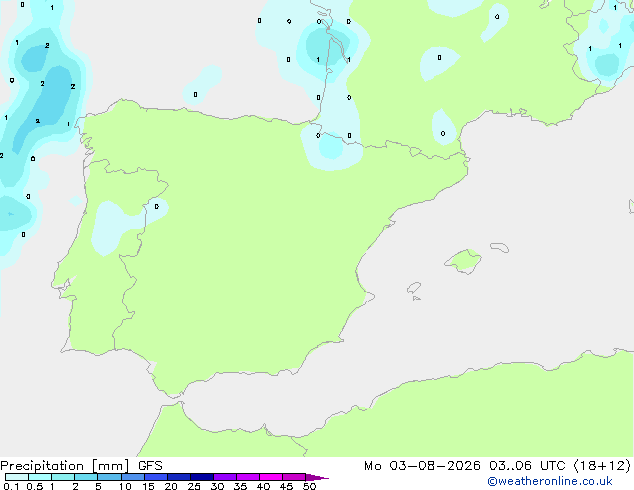Click the Ibiza island outline on the map
The width and height of the screenshot is (634, 490).
414,288
